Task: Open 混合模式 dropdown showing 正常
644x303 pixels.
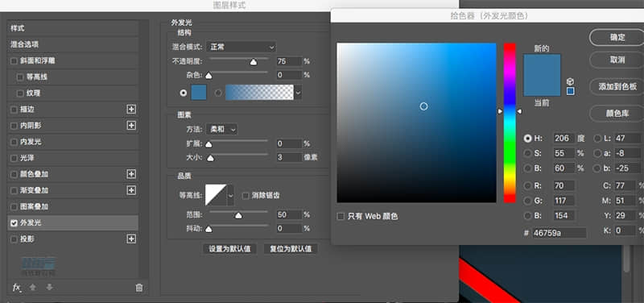Action: click(x=241, y=47)
